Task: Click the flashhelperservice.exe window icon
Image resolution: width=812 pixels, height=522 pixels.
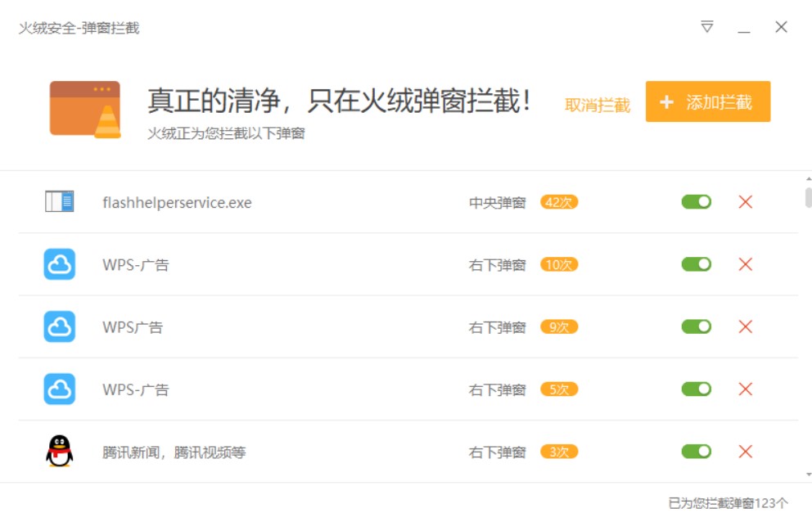Action: click(60, 201)
